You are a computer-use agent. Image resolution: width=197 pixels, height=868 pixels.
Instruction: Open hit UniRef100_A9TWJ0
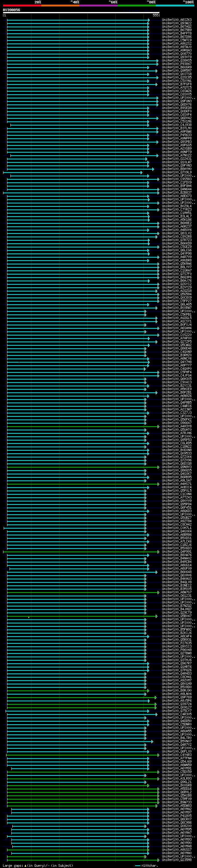tap(177, 47)
